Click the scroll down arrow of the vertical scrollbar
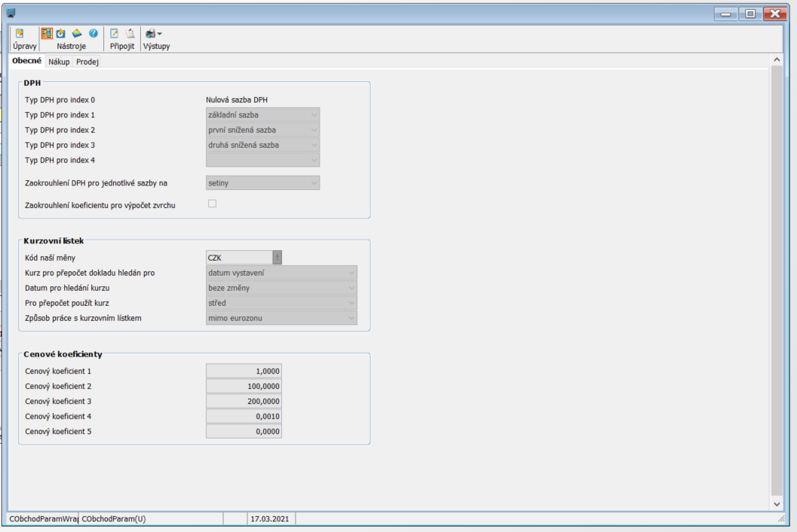 pyautogui.click(x=777, y=503)
